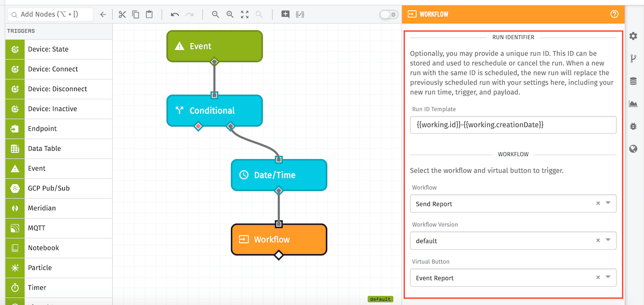Image resolution: width=644 pixels, height=305 pixels.
Task: Choose the Endpoint trigger
Action: point(59,129)
